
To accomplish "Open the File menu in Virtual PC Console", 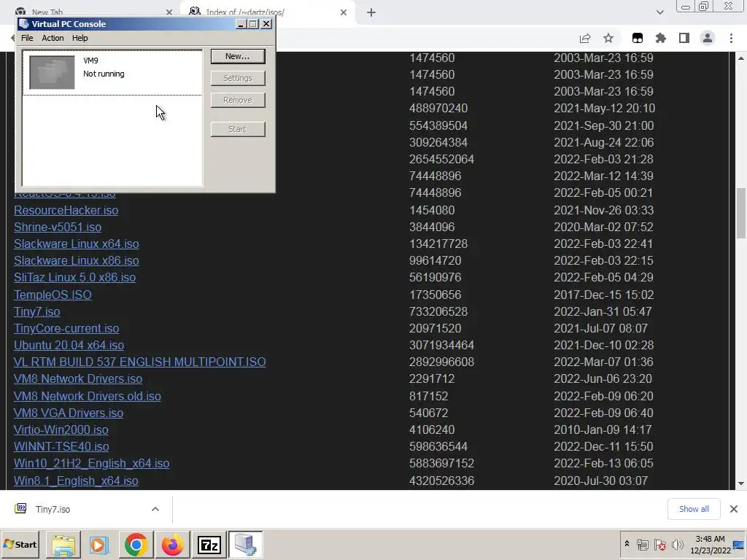I will point(27,38).
